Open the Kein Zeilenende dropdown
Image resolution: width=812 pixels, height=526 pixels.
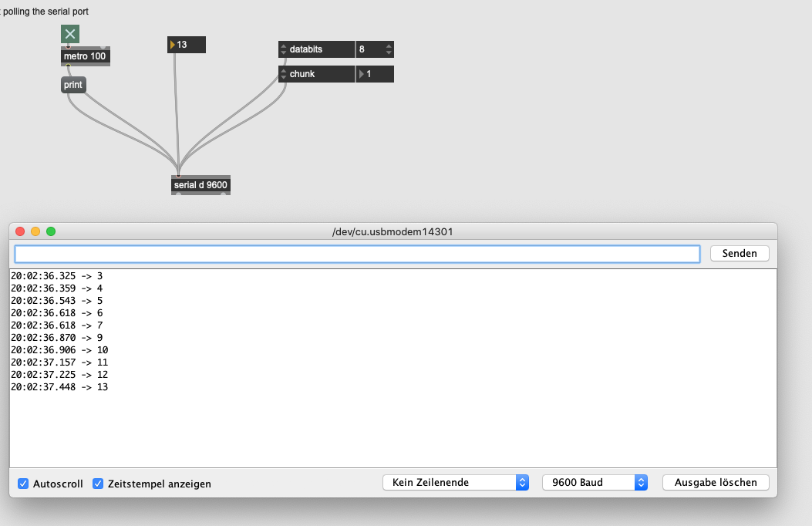click(x=456, y=483)
